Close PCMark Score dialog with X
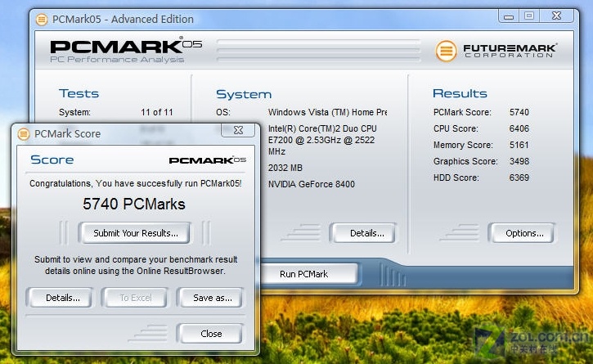 [x=239, y=130]
